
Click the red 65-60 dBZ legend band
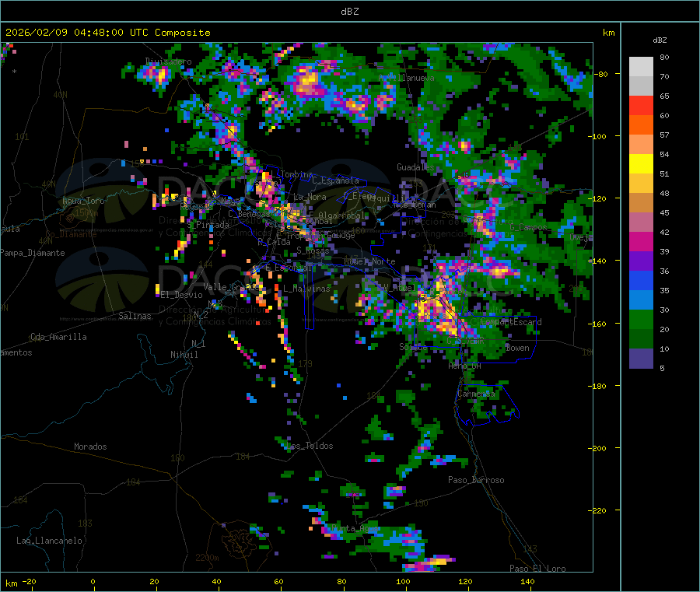641,105
